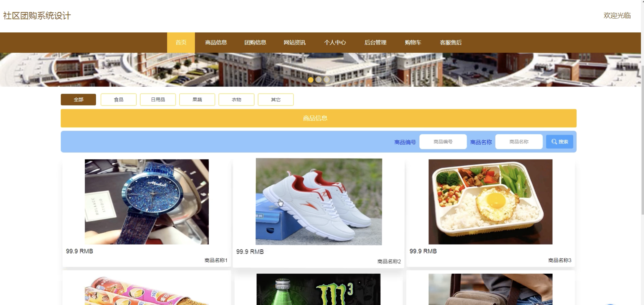Click the campus banner image
The width and height of the screenshot is (644, 305).
tap(320, 70)
